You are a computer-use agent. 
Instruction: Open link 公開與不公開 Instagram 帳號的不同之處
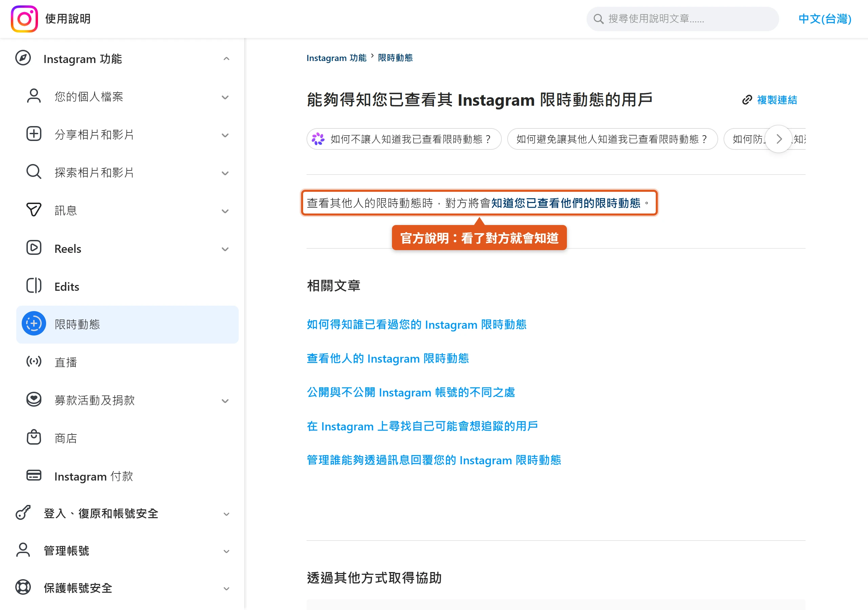(x=411, y=392)
